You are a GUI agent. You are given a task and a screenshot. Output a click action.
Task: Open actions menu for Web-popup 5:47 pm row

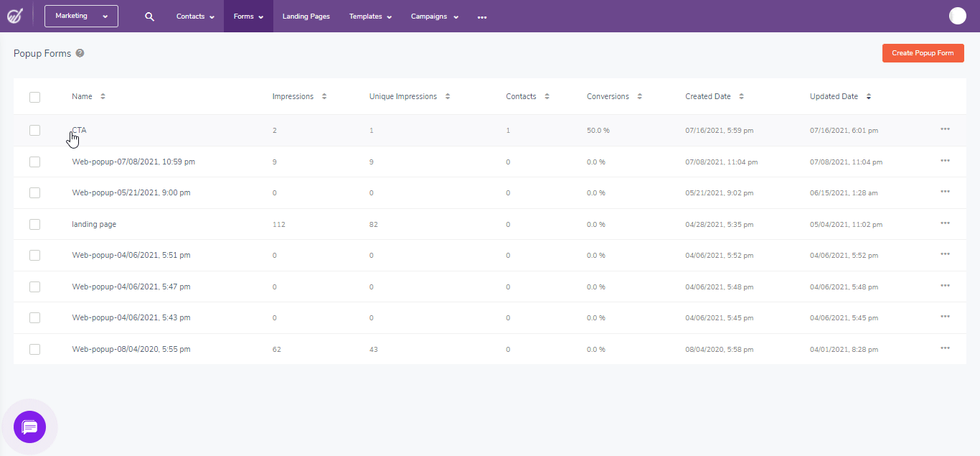coord(945,286)
